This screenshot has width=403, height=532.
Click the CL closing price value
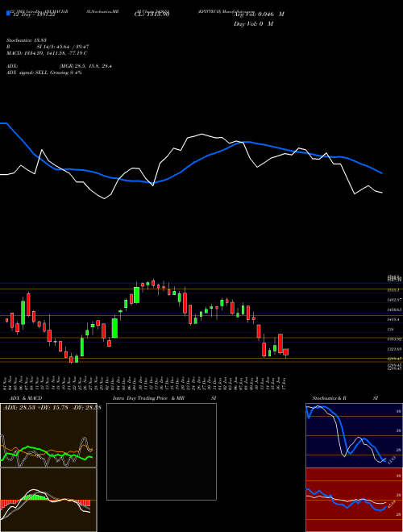(x=152, y=15)
